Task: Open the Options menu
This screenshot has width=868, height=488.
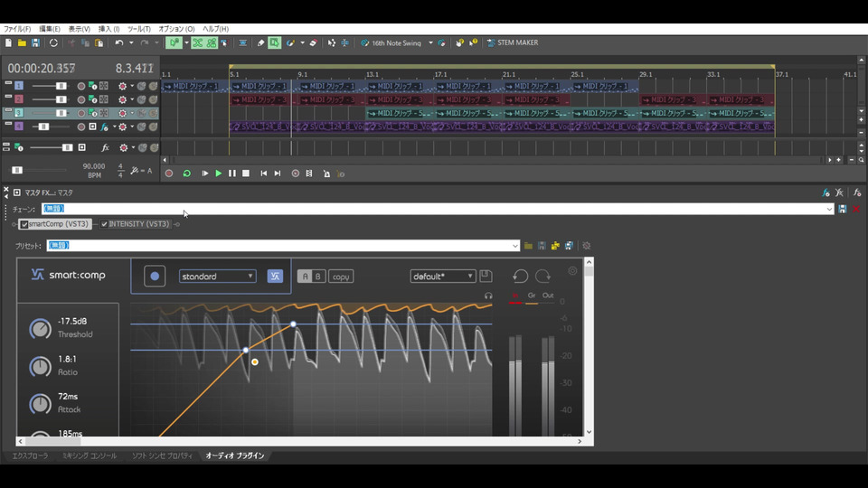Action: coord(176,29)
